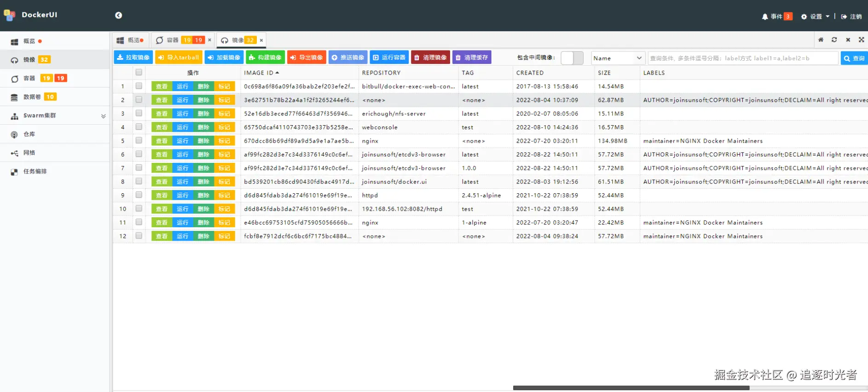Click the 构建镜像 build image button

265,58
